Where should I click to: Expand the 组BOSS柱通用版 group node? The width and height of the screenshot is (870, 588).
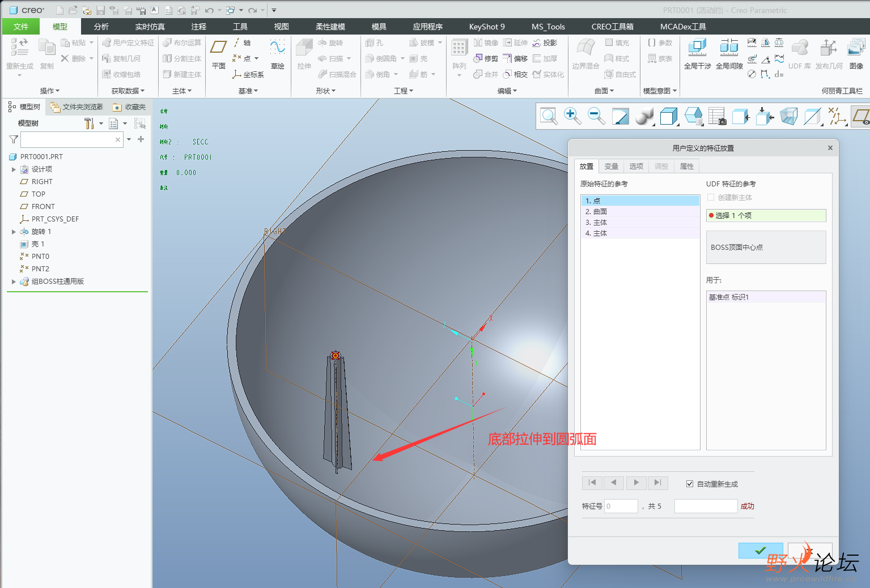14,282
